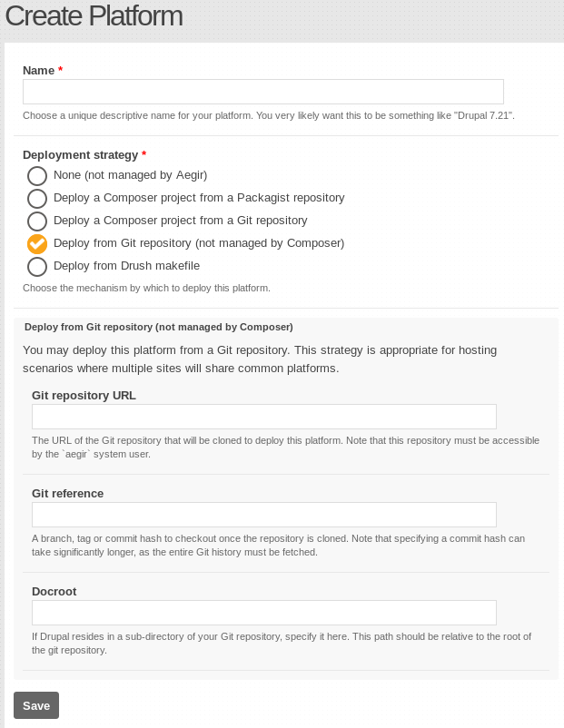Click into the Git reference field
The height and width of the screenshot is (728, 564).
(x=264, y=515)
